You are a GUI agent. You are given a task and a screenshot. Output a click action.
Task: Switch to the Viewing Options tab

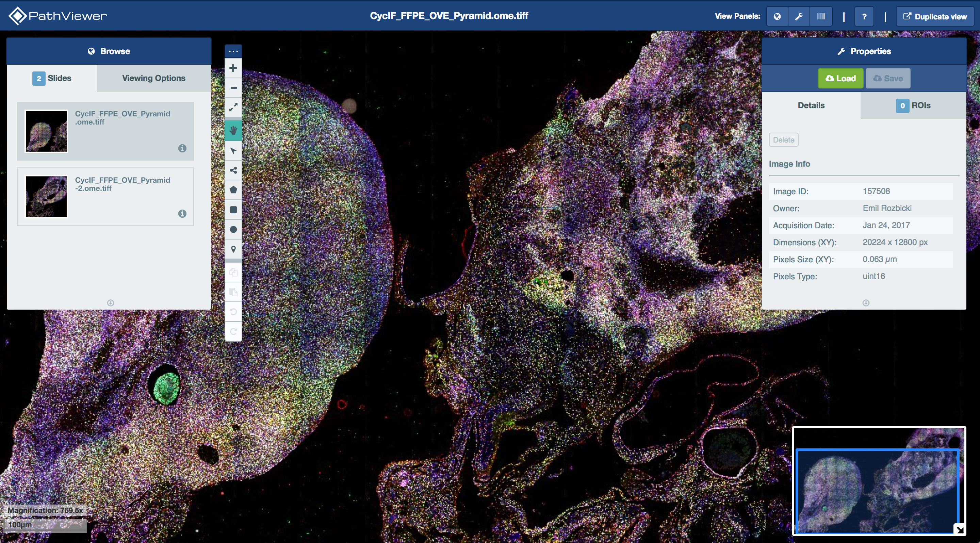pos(154,78)
